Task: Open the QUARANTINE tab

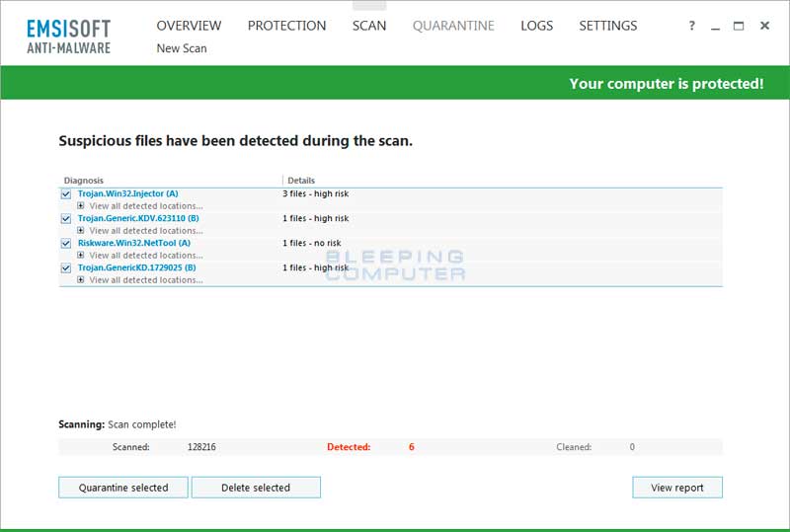Action: click(x=453, y=26)
